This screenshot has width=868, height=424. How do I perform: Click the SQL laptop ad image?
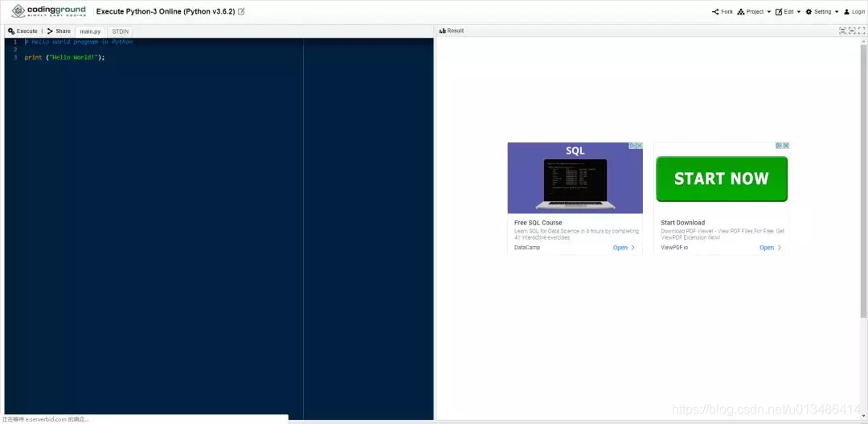[x=575, y=178]
